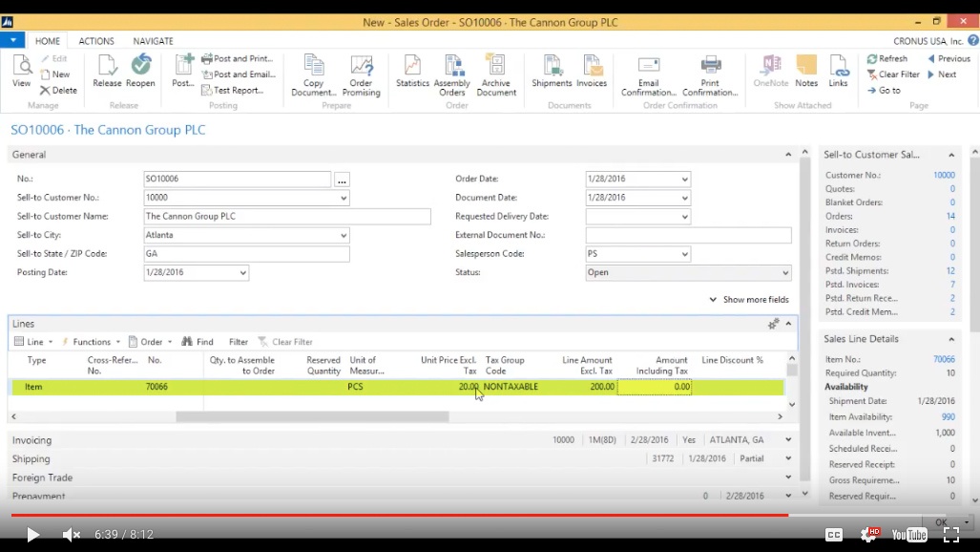Go to the Next record

coord(942,74)
